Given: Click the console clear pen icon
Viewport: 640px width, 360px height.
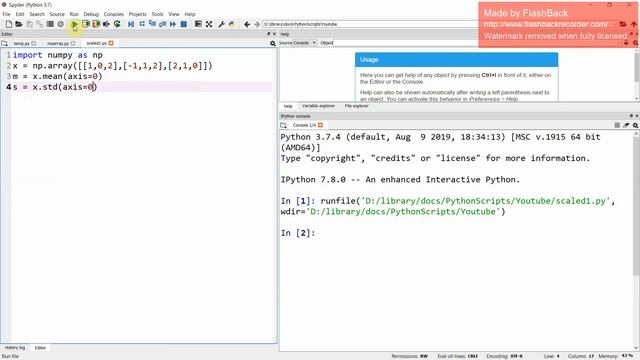Looking at the screenshot, I should [626, 125].
